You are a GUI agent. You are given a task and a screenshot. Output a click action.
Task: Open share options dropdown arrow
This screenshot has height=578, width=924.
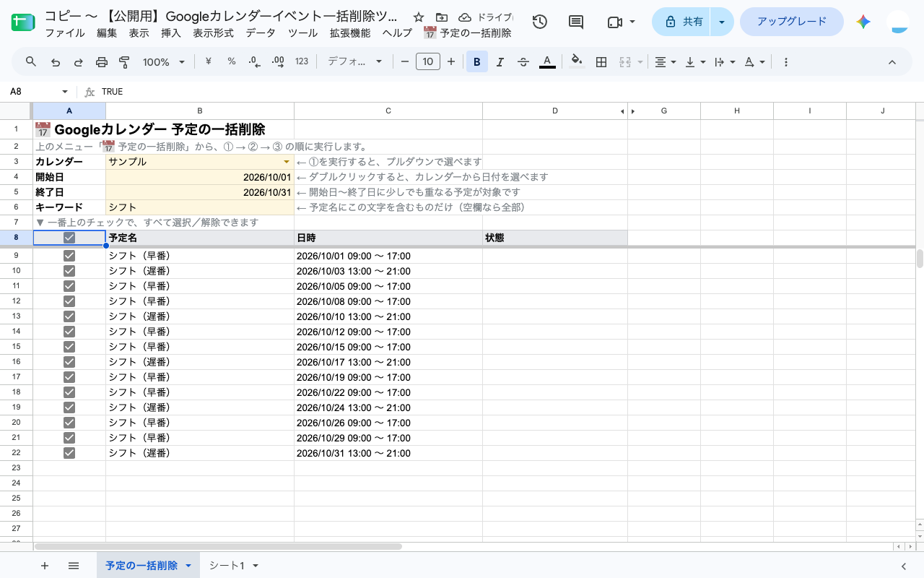[722, 22]
